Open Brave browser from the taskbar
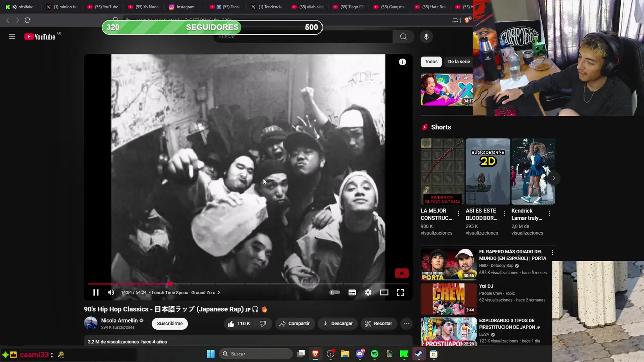The height and width of the screenshot is (362, 644). [315, 354]
